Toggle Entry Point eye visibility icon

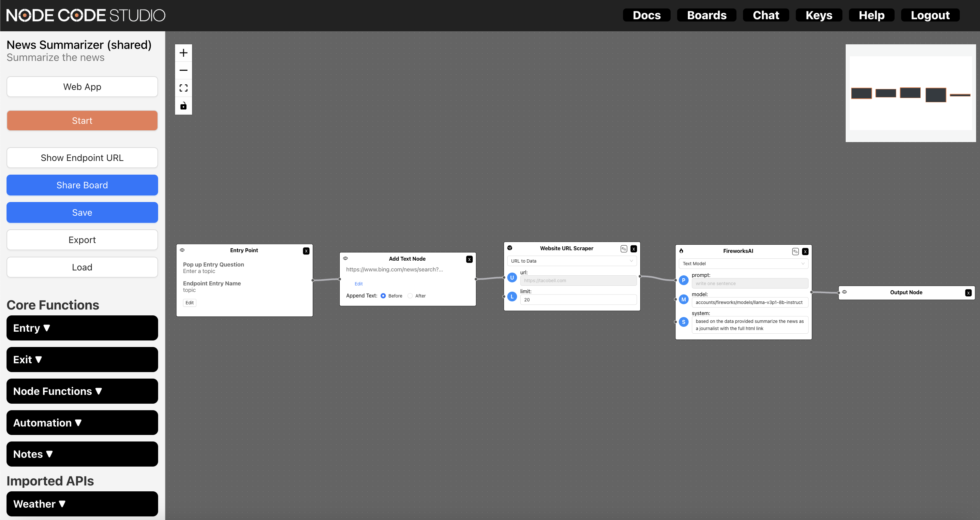[182, 250]
